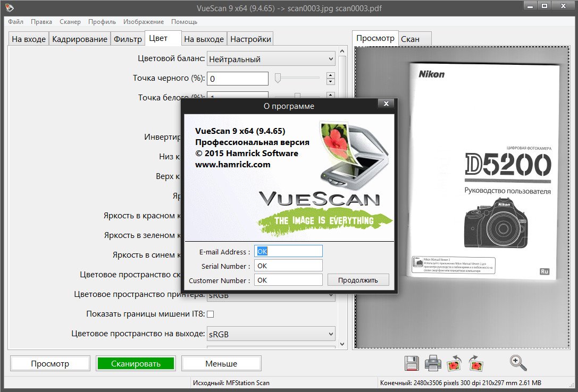578x392 pixels.
Task: Click the 'Просмотр' button at bottom left
Action: click(50, 364)
